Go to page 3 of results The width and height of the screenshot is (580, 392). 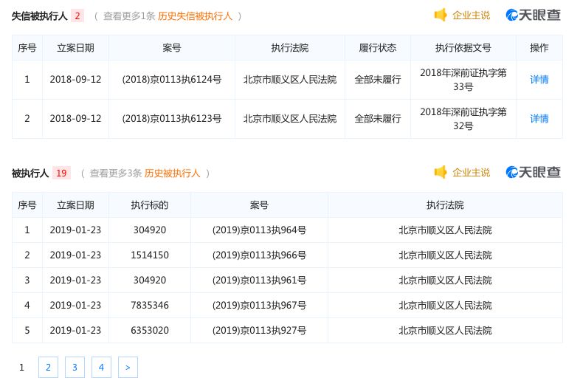coord(75,367)
